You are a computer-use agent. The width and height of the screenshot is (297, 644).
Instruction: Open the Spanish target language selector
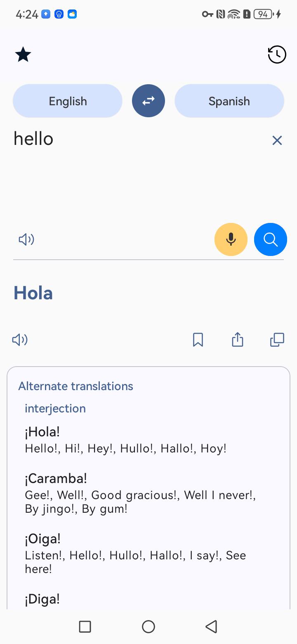(229, 101)
